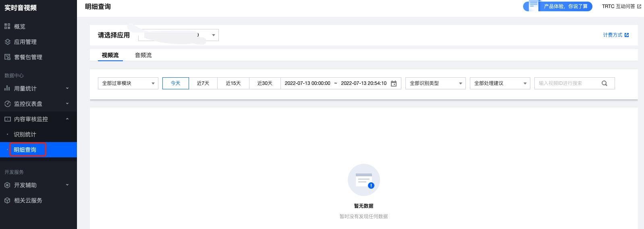Image resolution: width=644 pixels, height=229 pixels.
Task: Click external link icon beside TRTC 互动问答
Action: coord(639,6)
